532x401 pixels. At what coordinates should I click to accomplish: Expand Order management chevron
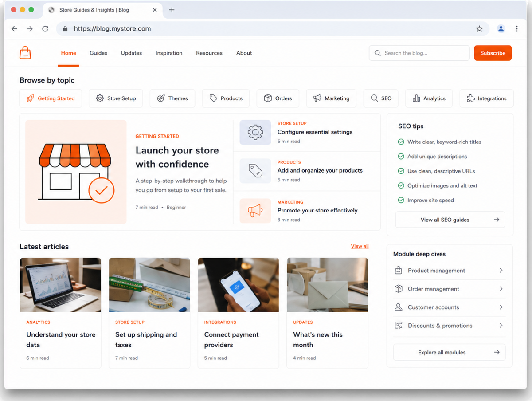501,289
